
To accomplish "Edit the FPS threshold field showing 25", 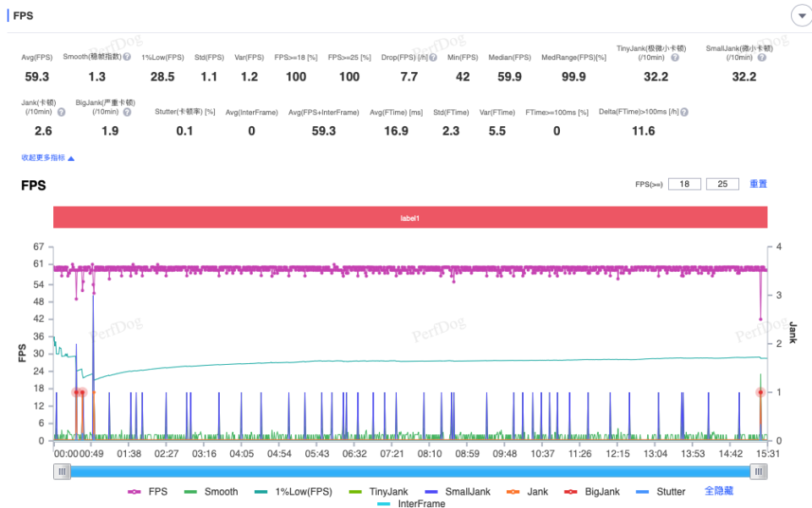I will pos(722,184).
